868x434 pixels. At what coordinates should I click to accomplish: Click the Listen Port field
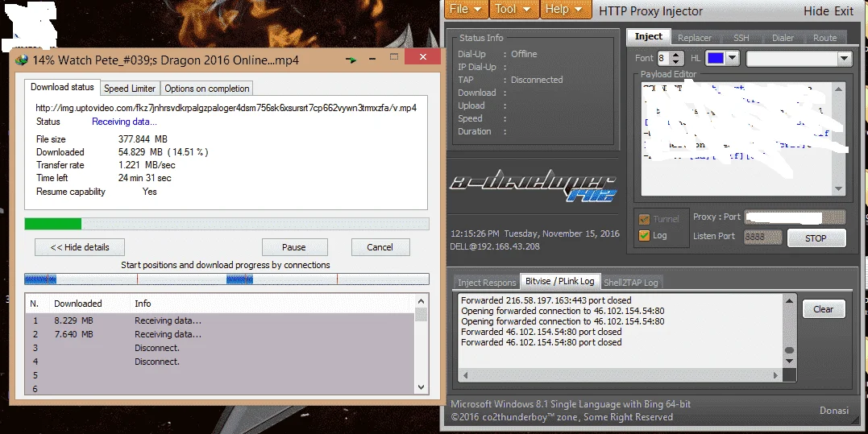[x=762, y=237]
